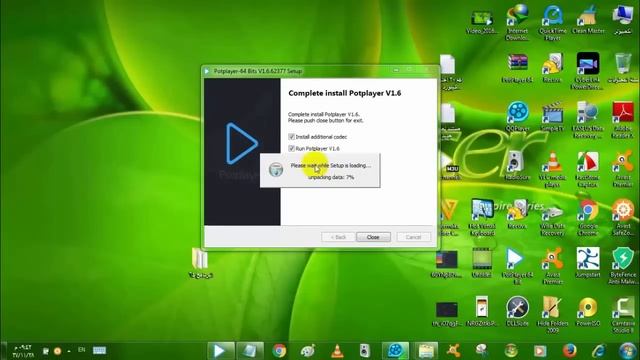Open the QQPlayer taskbar button
Viewport: 640px width, 360px height.
point(395,351)
